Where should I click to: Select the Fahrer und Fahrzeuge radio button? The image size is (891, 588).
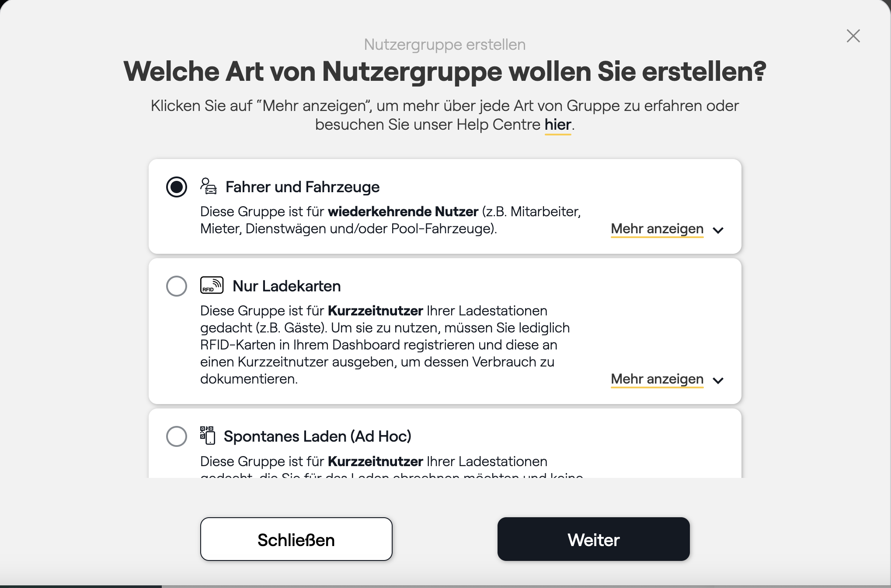pos(177,187)
